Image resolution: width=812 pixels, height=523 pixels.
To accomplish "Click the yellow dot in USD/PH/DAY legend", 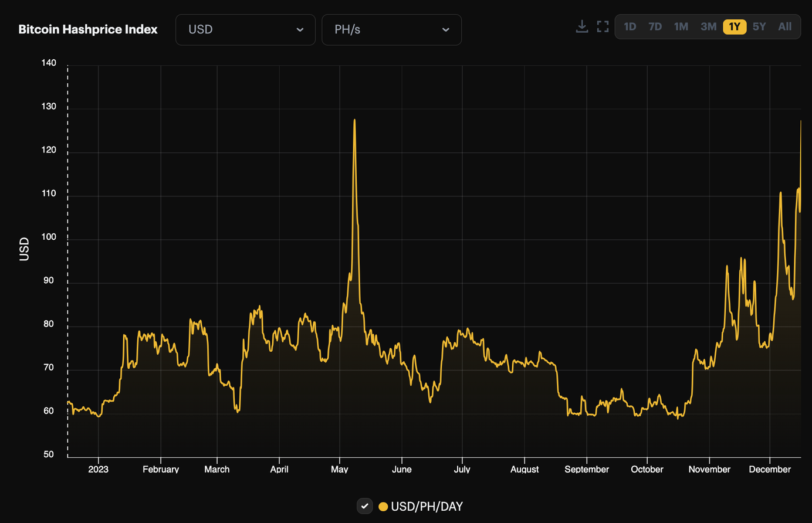I will (x=384, y=506).
